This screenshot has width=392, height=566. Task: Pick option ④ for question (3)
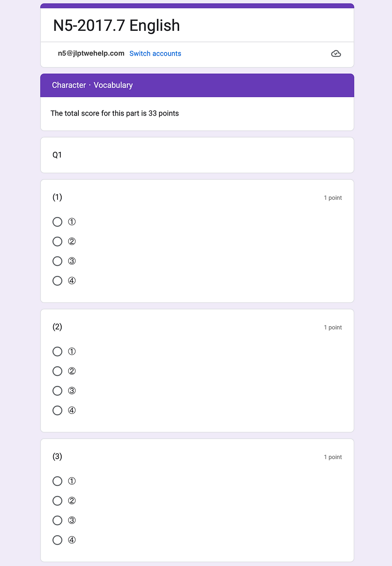click(x=58, y=540)
